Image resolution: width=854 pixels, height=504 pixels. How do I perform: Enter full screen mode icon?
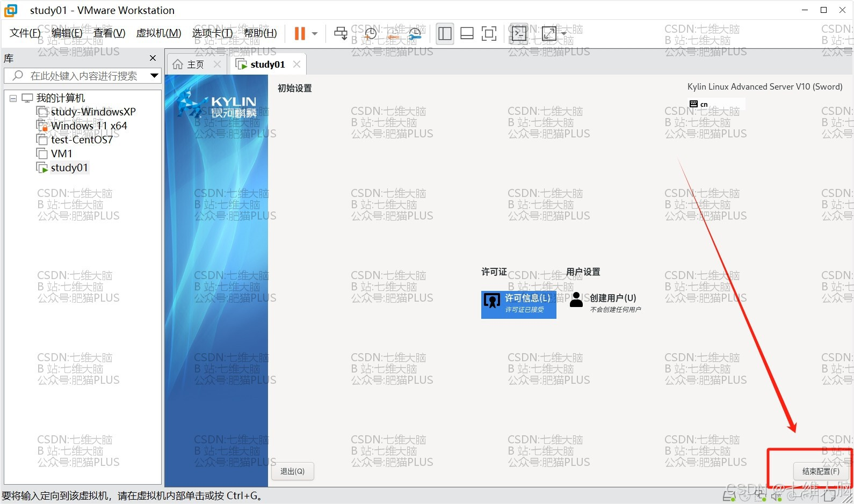[x=489, y=33]
